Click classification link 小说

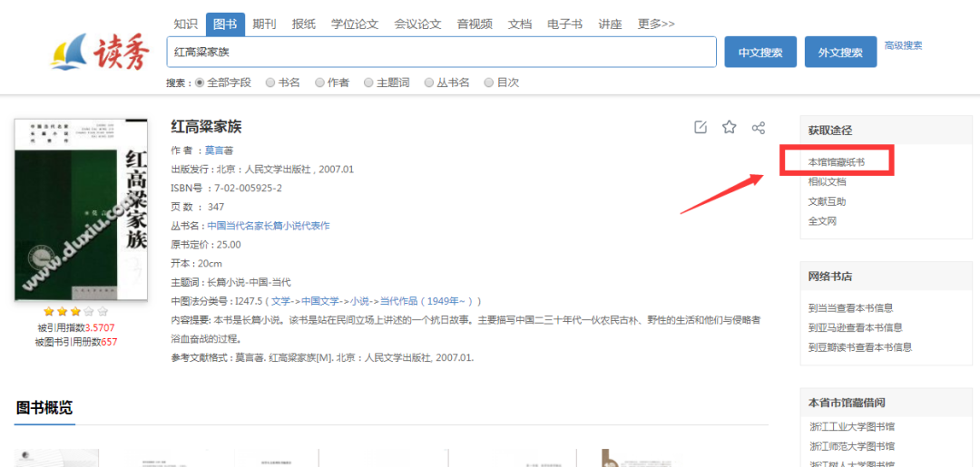(x=359, y=301)
